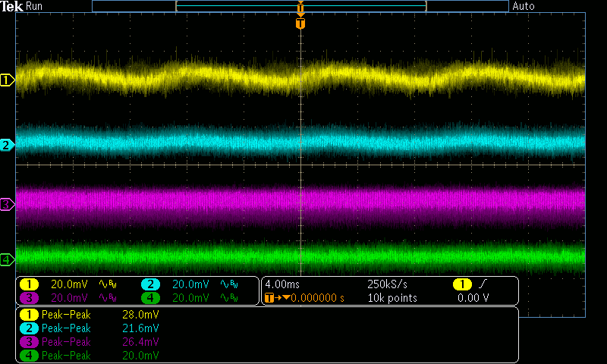This screenshot has width=607, height=364.
Task: Toggle channel 4 badge in scale readout
Action: tap(150, 298)
